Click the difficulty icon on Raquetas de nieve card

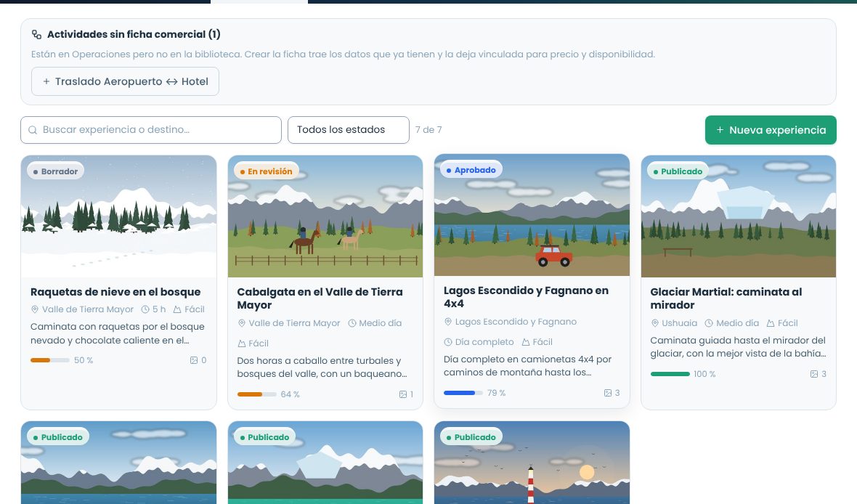click(177, 309)
